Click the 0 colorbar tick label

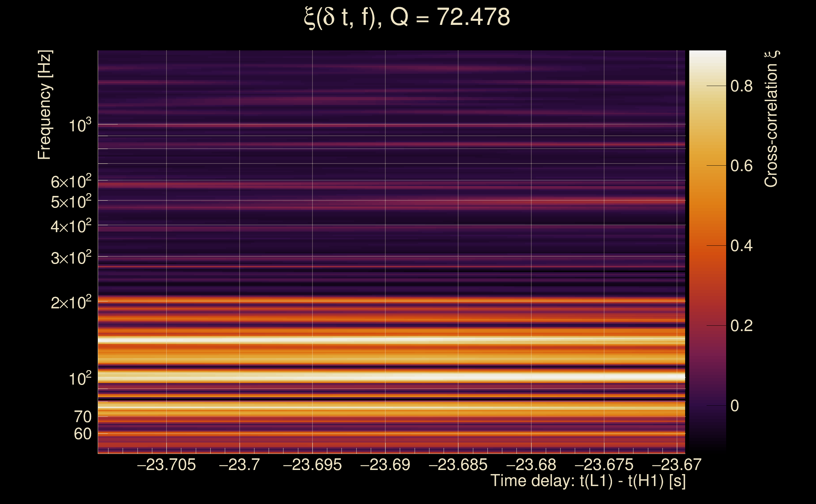735,406
